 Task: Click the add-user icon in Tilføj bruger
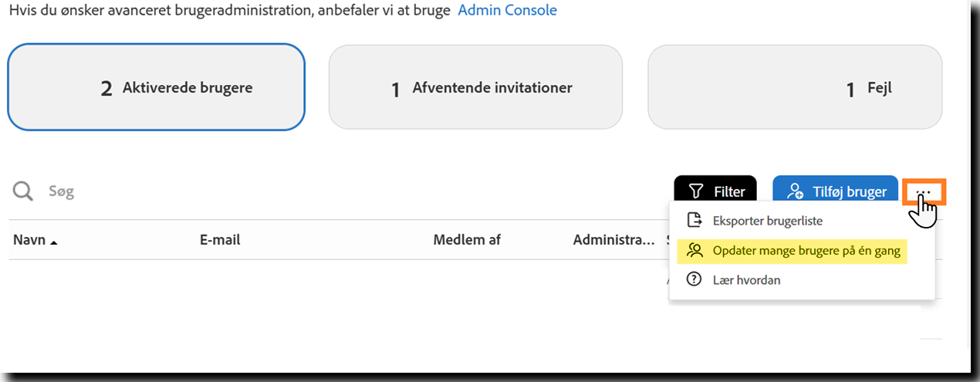(x=794, y=191)
